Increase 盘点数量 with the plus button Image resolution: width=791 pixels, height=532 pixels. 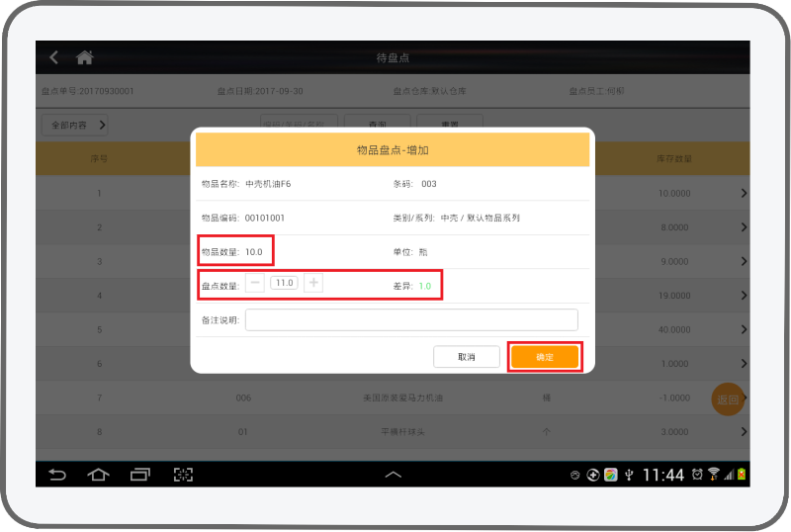coord(313,283)
